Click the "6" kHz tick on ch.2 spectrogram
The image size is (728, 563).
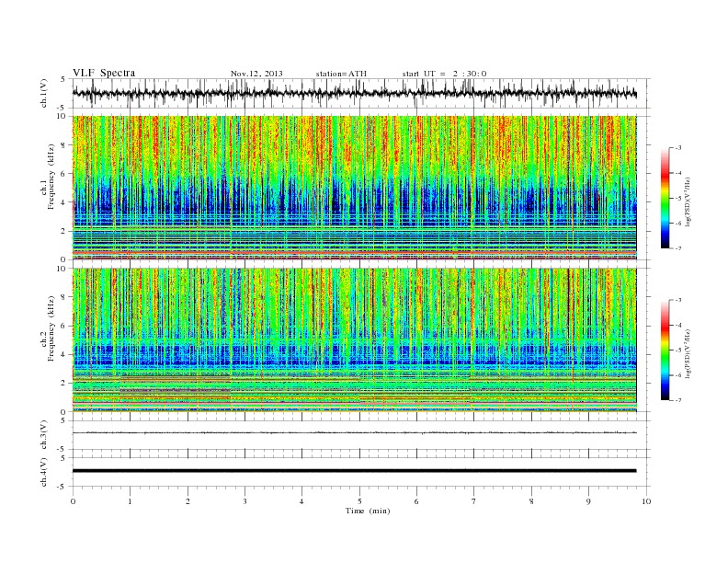(x=63, y=326)
